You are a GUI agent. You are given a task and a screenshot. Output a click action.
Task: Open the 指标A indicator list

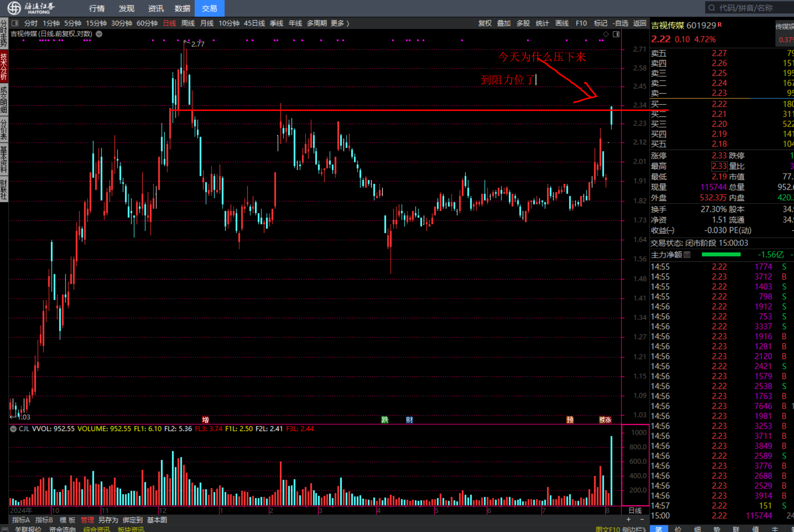coord(21,520)
